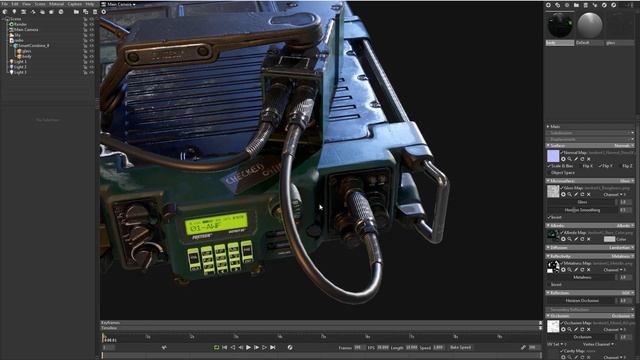Screen dimensions: 640x360
Task: Open GGX dropdown in Reflection
Action: [x=628, y=293]
